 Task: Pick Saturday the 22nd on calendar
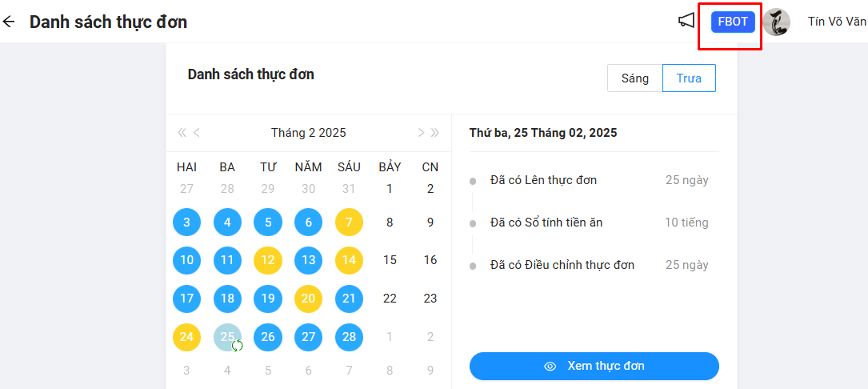click(x=390, y=299)
